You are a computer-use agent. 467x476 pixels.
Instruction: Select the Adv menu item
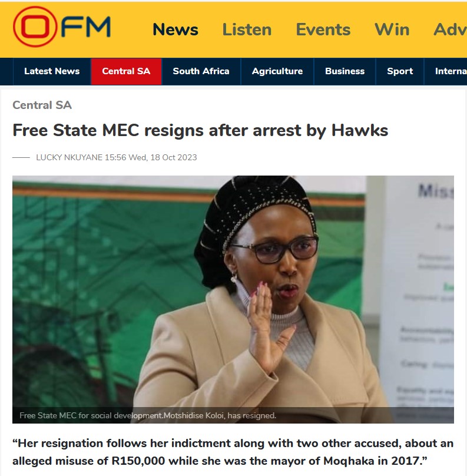point(450,29)
